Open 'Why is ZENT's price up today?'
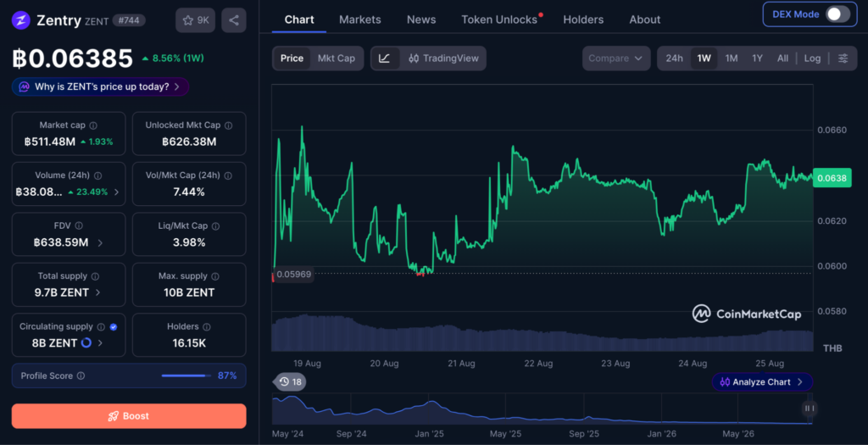 [100, 87]
